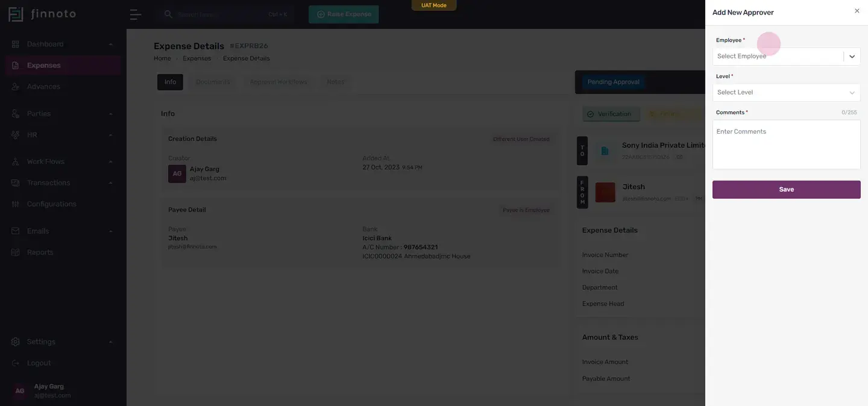Switch to the Notes tab
868x406 pixels.
click(x=335, y=82)
